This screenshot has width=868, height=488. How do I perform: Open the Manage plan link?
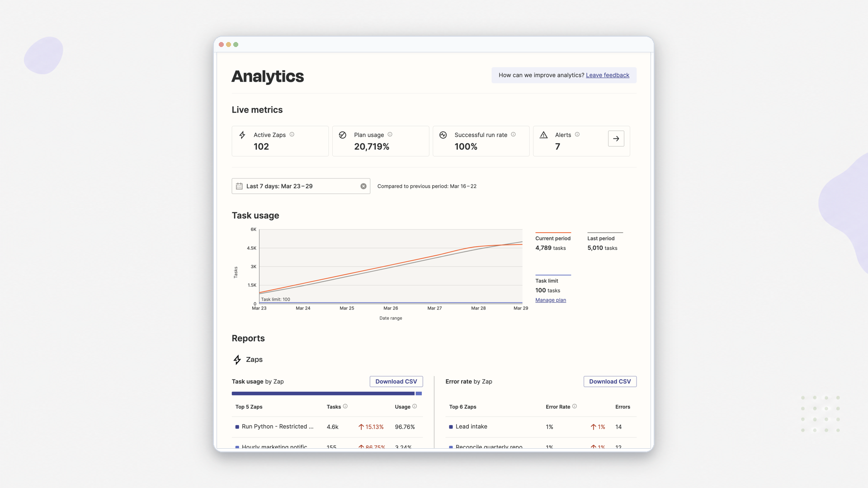[551, 300]
